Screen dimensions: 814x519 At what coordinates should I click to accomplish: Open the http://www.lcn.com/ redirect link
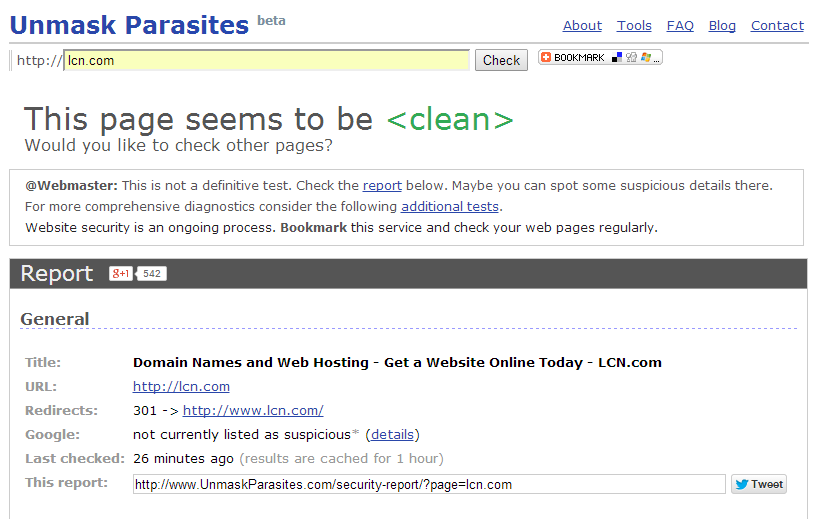(x=253, y=411)
